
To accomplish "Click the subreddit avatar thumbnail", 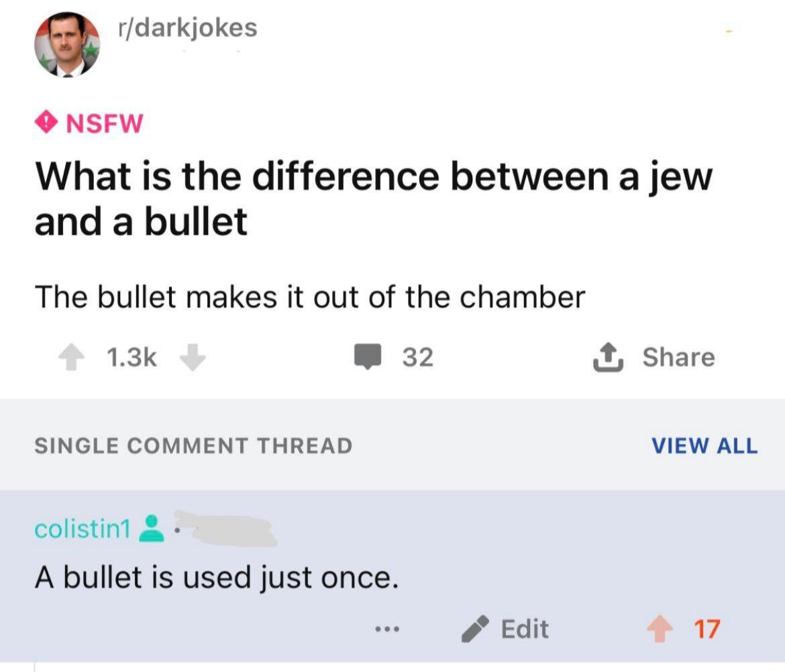I will click(67, 44).
